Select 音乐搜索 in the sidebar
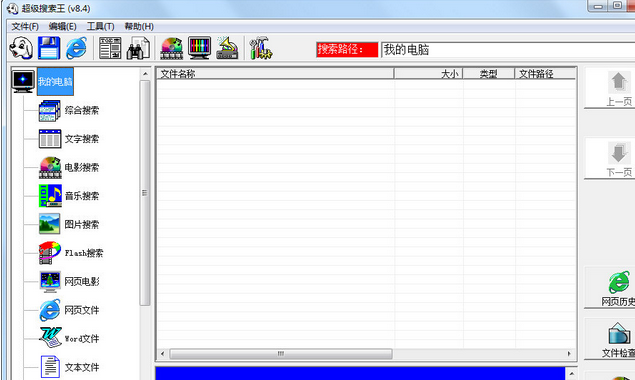The image size is (635, 380). (81, 196)
